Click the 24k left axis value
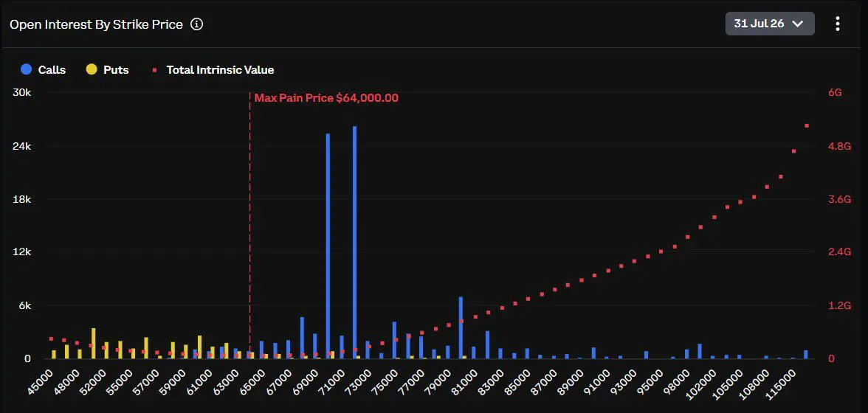 pyautogui.click(x=21, y=146)
